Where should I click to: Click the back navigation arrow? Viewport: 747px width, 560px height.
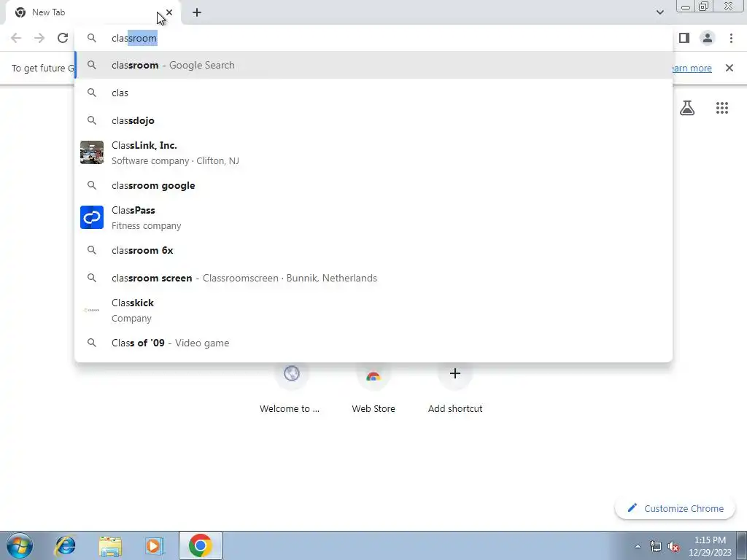(x=16, y=38)
